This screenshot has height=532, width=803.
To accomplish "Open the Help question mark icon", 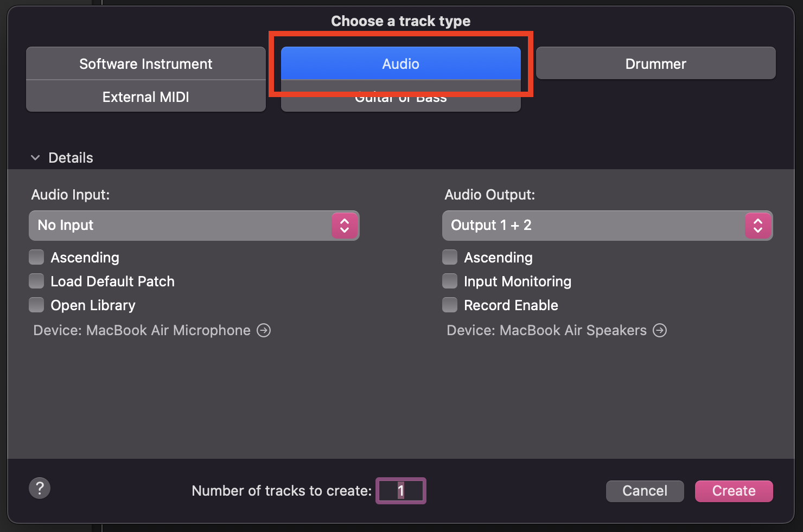I will (x=39, y=488).
